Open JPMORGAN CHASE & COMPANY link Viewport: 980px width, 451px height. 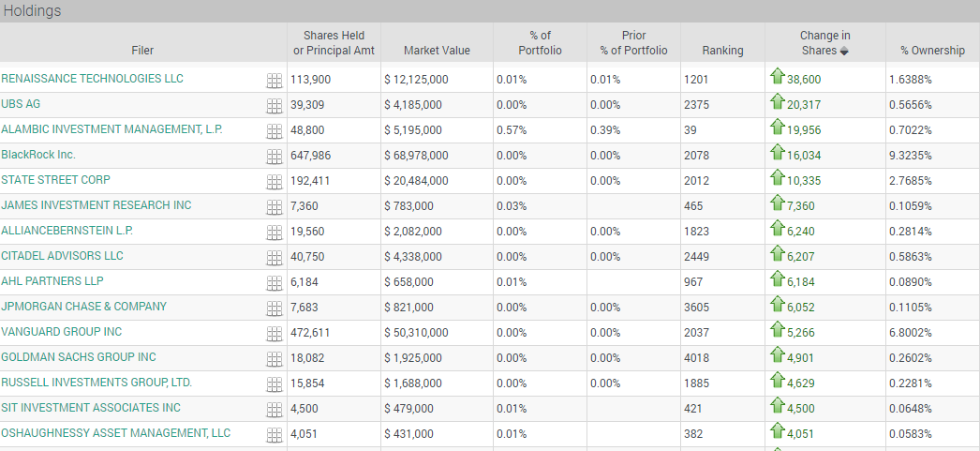point(83,307)
